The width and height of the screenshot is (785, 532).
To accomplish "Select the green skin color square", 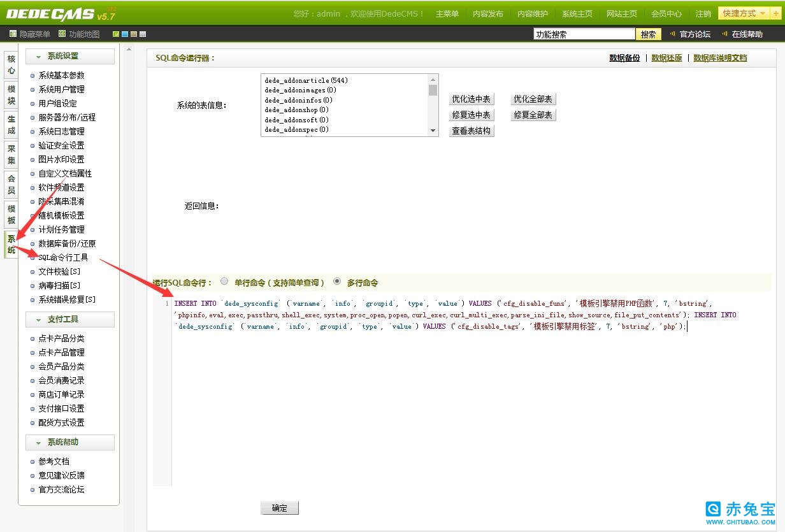I will pos(116,34).
